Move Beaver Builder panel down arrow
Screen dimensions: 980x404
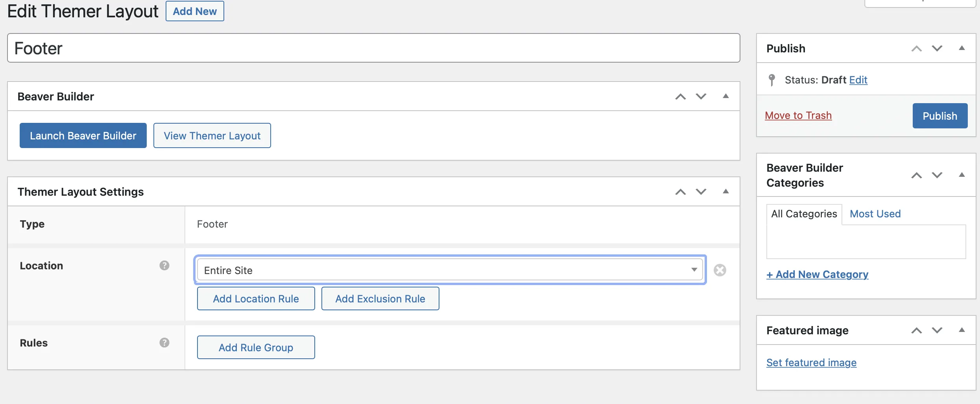tap(701, 96)
